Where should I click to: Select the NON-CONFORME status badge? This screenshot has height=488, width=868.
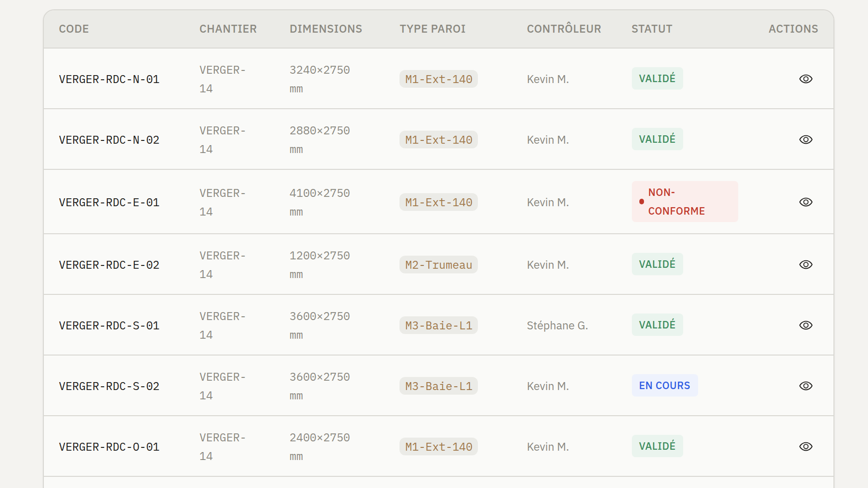pos(685,202)
